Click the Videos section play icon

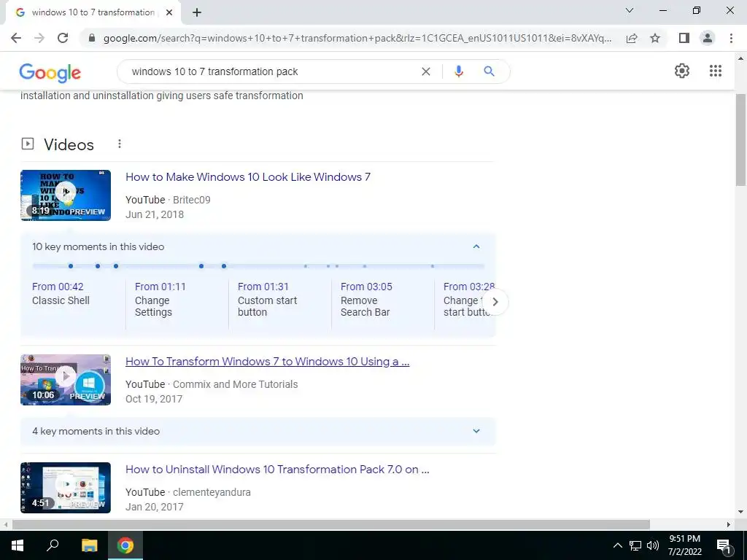pyautogui.click(x=28, y=144)
